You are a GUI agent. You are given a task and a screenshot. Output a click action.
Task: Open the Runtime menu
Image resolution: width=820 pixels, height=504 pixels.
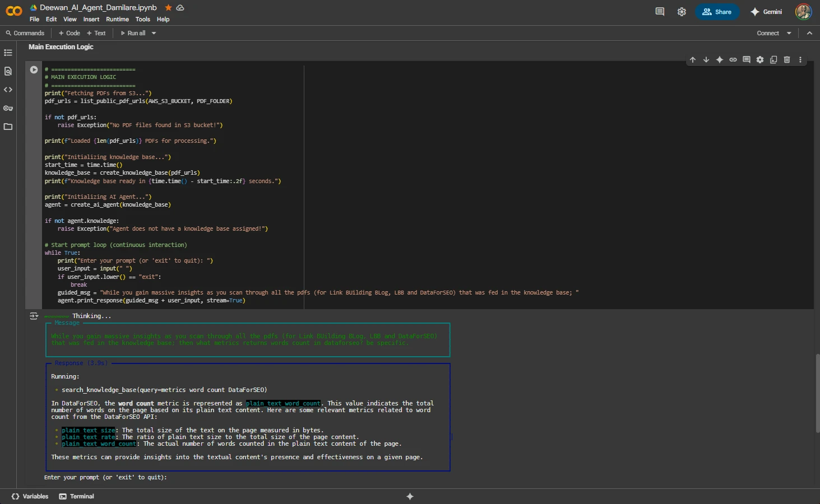[117, 19]
